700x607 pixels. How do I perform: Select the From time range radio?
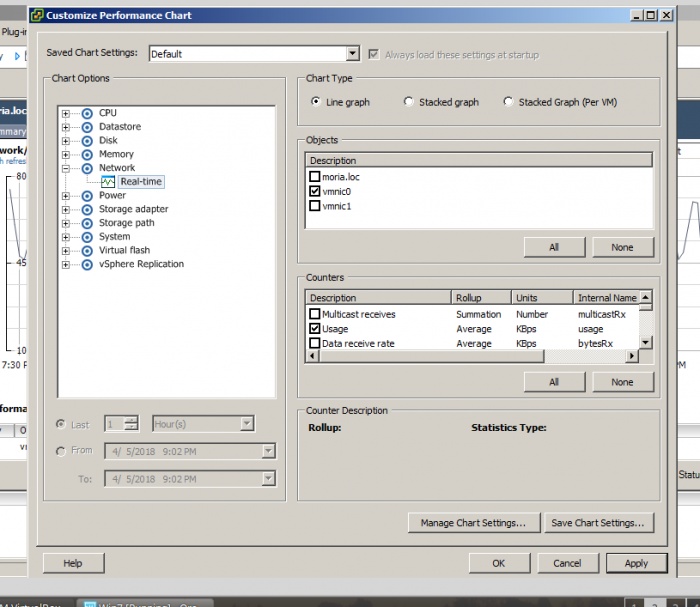(x=61, y=451)
